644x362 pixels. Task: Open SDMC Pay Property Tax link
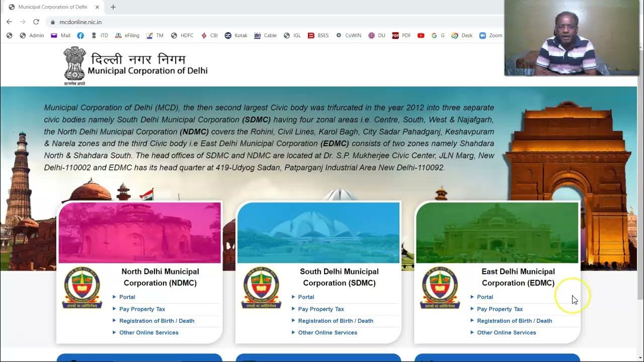tap(321, 309)
